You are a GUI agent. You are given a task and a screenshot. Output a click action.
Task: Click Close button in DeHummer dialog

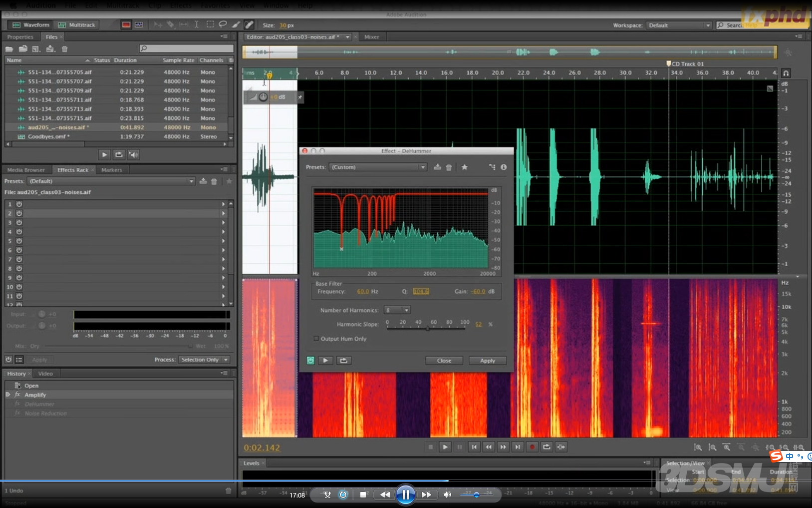(x=444, y=361)
